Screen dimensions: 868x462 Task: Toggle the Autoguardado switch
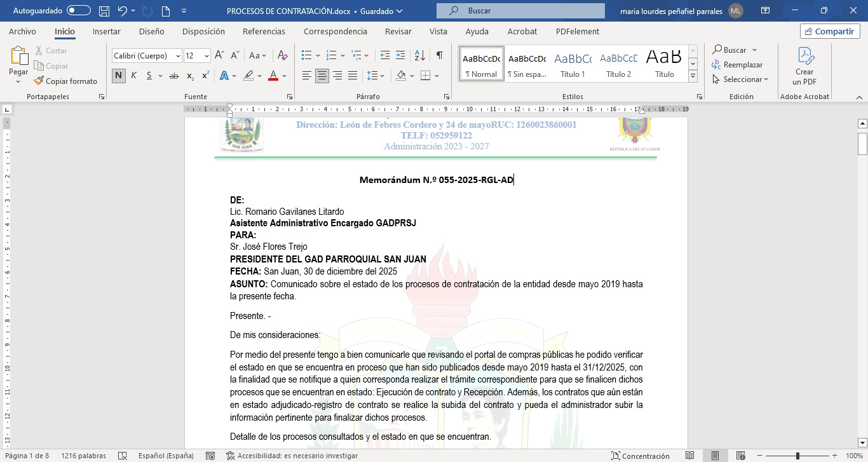[79, 11]
